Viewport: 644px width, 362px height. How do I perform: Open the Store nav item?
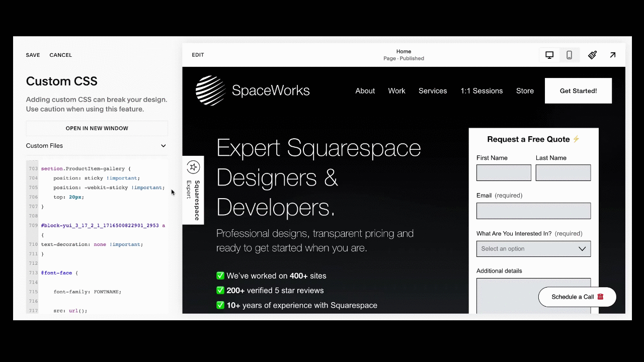tap(525, 91)
